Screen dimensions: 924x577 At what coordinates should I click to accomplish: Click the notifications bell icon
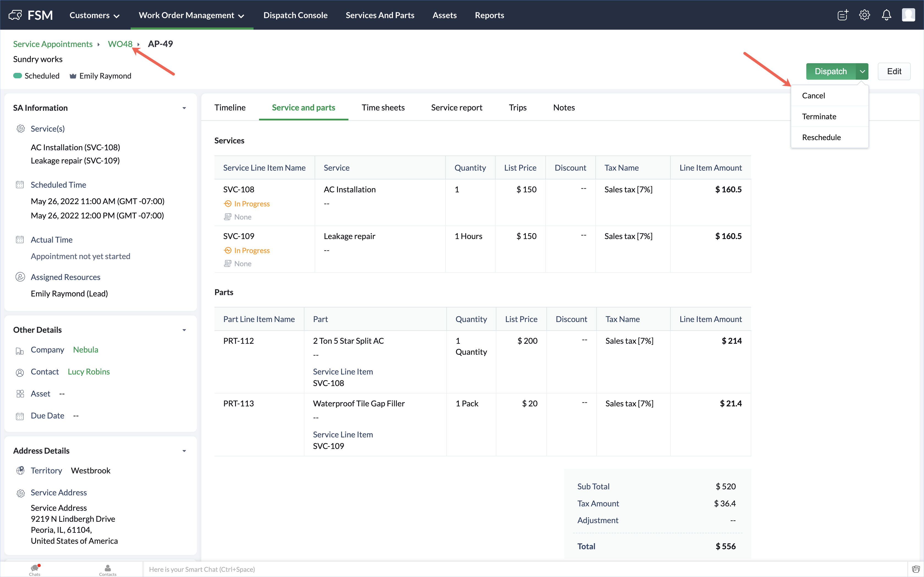(x=886, y=15)
